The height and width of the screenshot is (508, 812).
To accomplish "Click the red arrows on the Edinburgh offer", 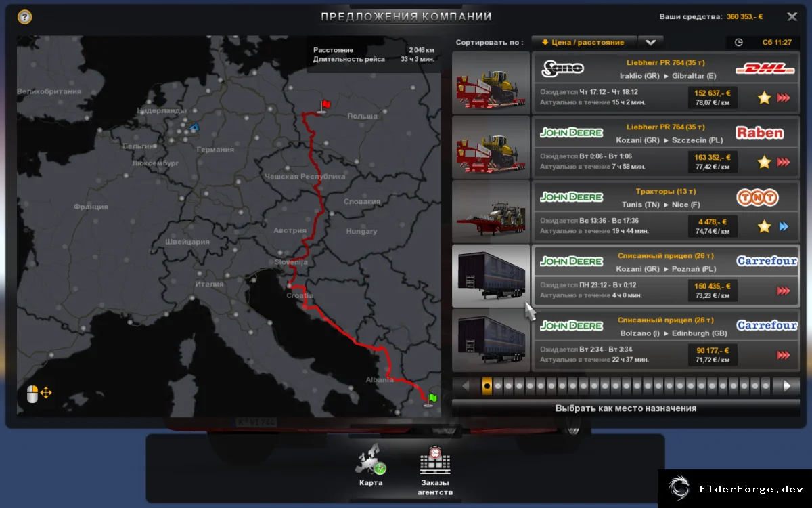I will pyautogui.click(x=784, y=355).
